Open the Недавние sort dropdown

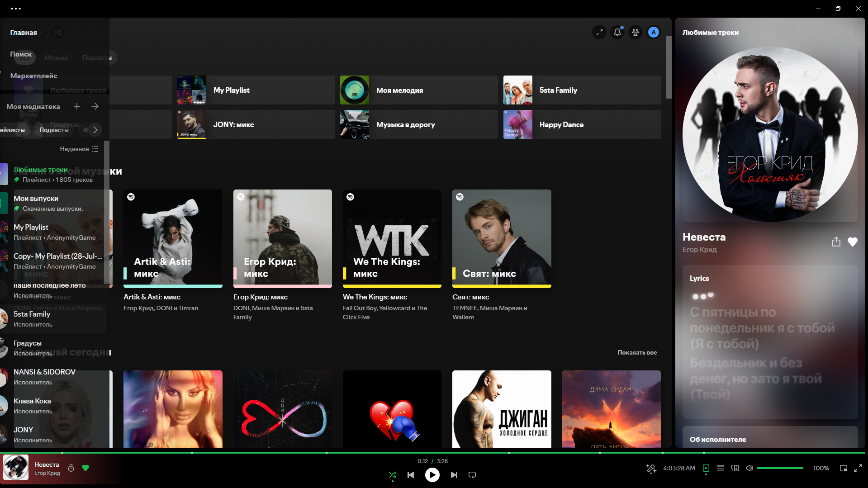tap(79, 149)
